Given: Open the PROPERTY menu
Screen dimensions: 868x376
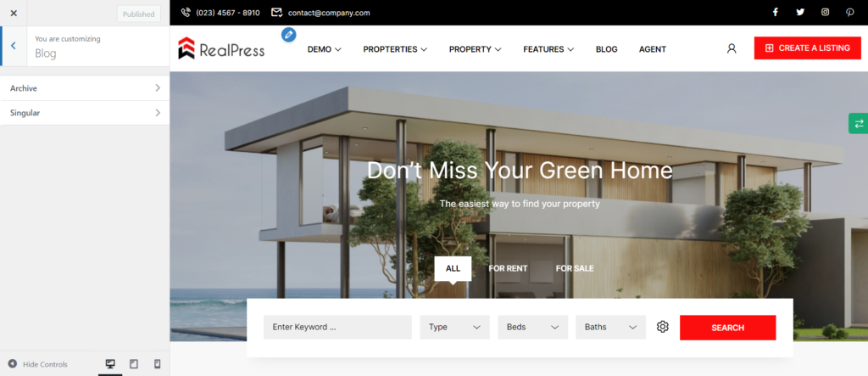Looking at the screenshot, I should [x=475, y=49].
